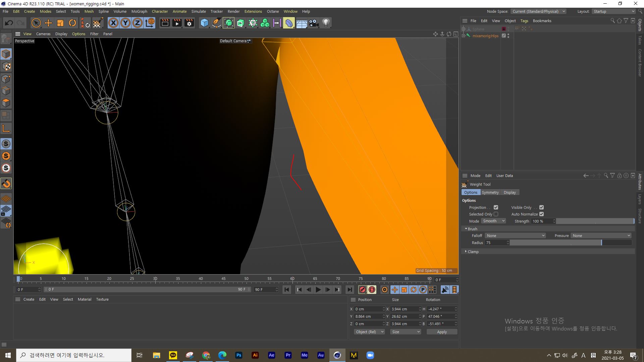
Task: Add a Camera object
Action: (314, 23)
